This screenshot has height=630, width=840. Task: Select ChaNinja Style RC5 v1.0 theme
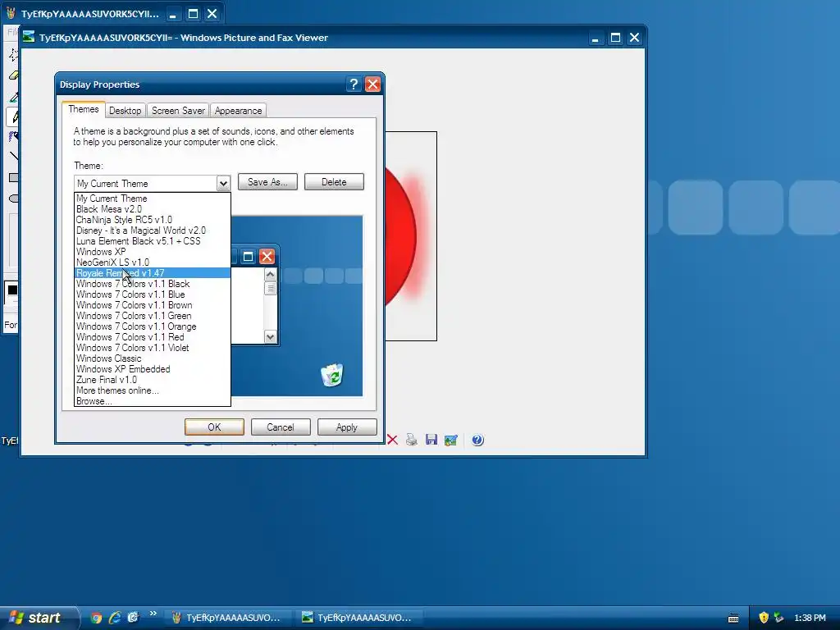pyautogui.click(x=153, y=220)
